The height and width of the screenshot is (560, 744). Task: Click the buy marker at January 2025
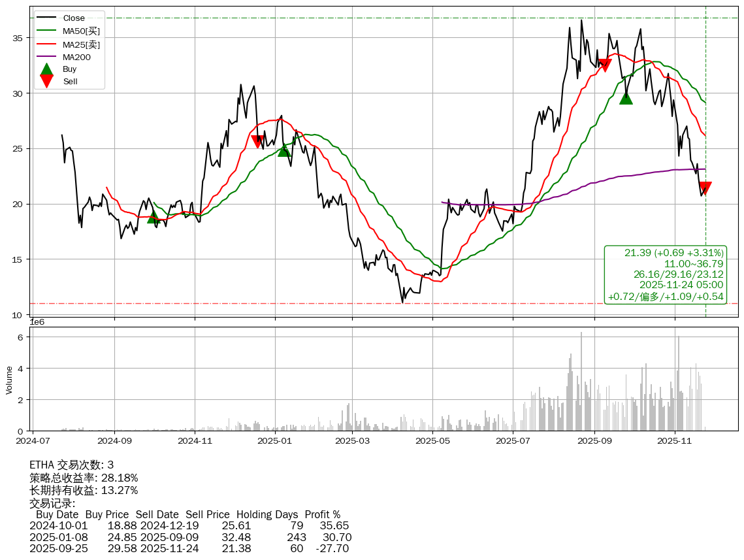[x=283, y=150]
